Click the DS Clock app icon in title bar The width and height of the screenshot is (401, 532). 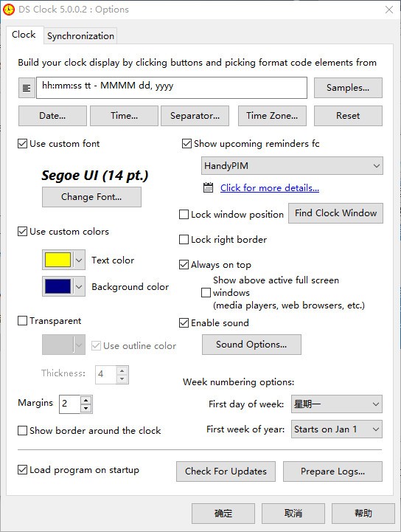[x=8, y=9]
